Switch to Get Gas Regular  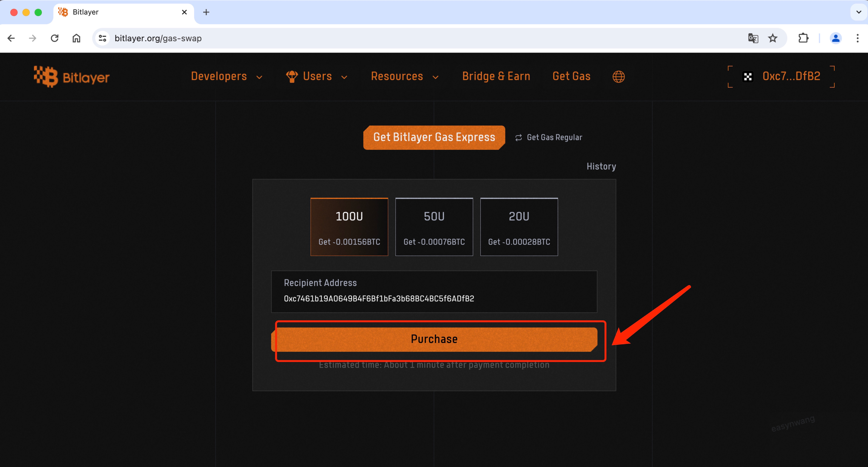point(549,137)
